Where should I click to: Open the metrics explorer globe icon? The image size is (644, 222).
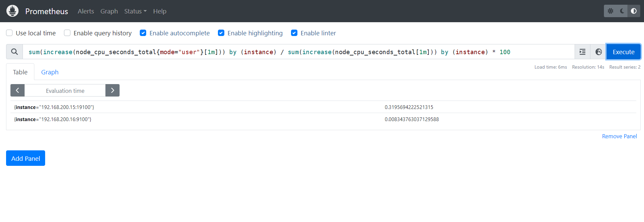pos(599,52)
